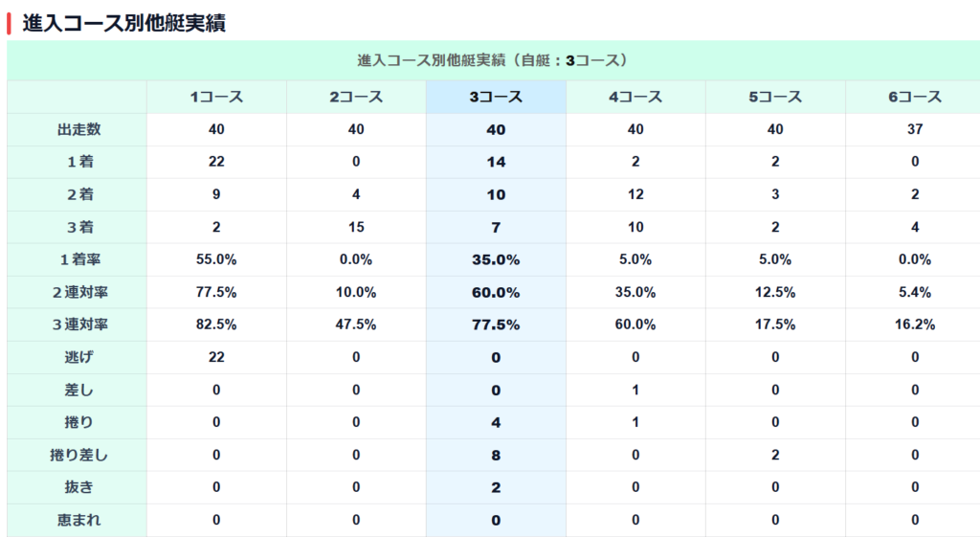The height and width of the screenshot is (537, 980).
Task: Click the 2連対率 row label
Action: pos(78,292)
